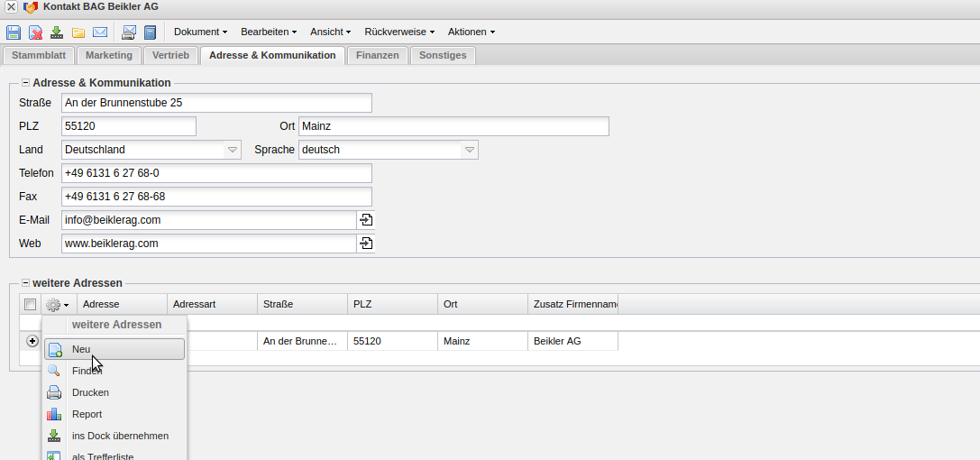Open the Aktionen menu
The height and width of the screenshot is (460, 980).
tap(471, 32)
